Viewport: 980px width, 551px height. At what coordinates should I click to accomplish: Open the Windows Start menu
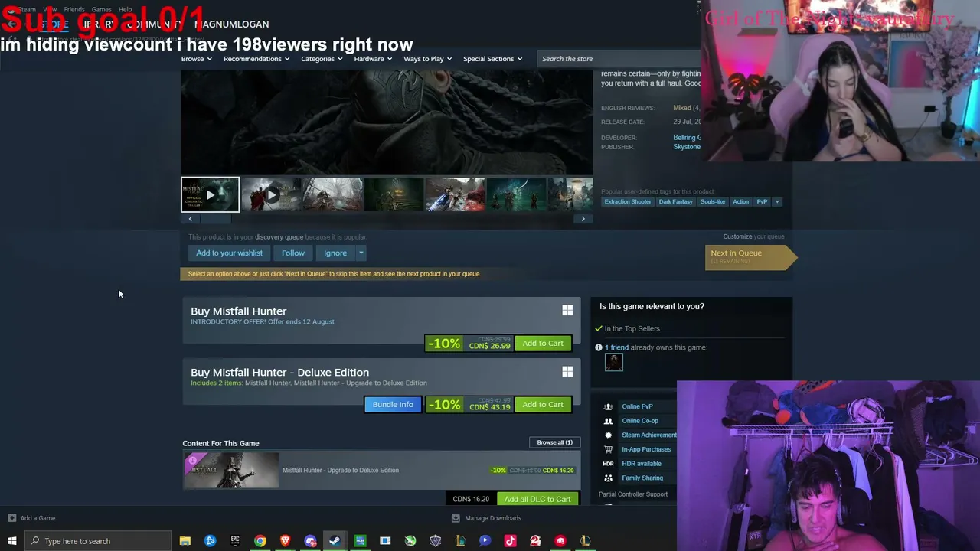tap(11, 541)
